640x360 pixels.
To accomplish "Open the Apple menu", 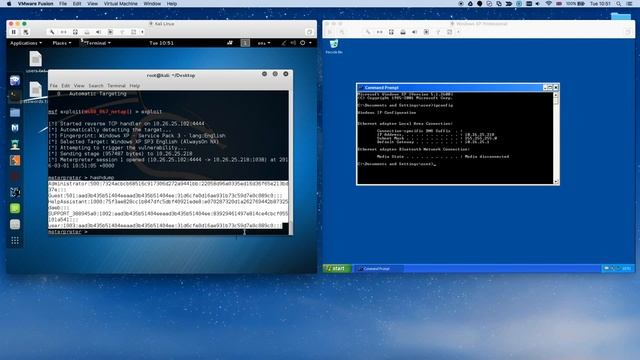I will click(9, 4).
